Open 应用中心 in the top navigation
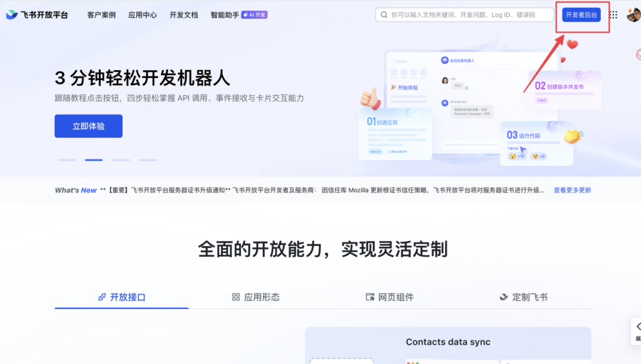641x364 pixels. 143,15
